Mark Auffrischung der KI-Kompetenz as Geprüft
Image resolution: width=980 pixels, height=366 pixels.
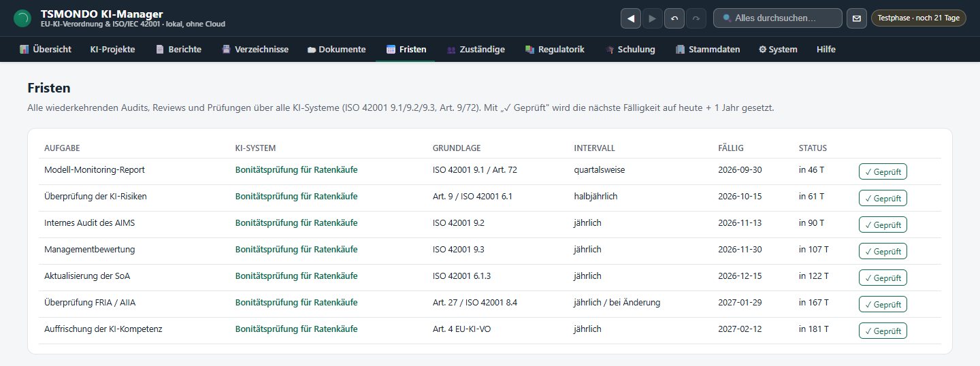(x=883, y=331)
